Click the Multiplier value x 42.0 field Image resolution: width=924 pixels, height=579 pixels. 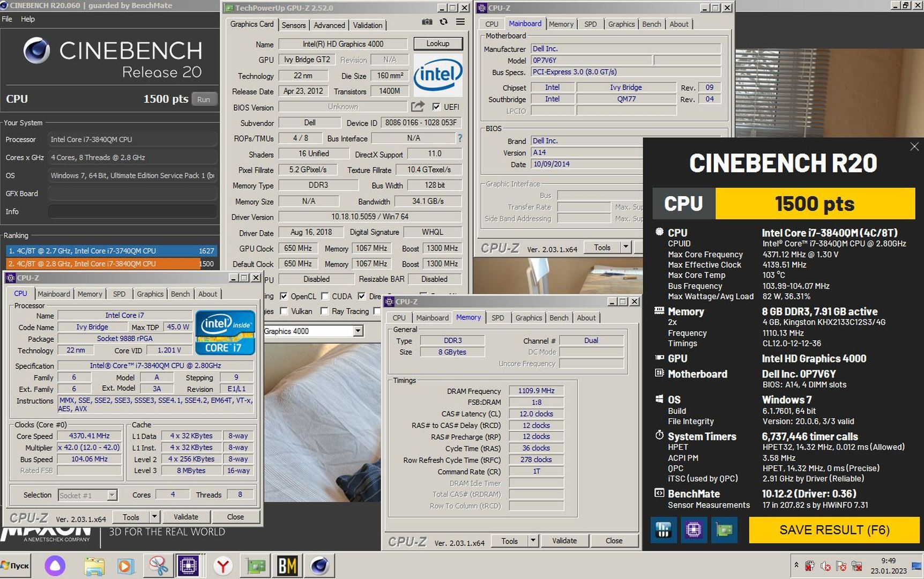[x=90, y=448]
